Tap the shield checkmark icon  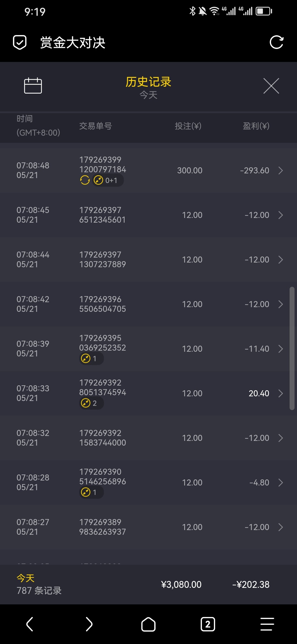(20, 42)
